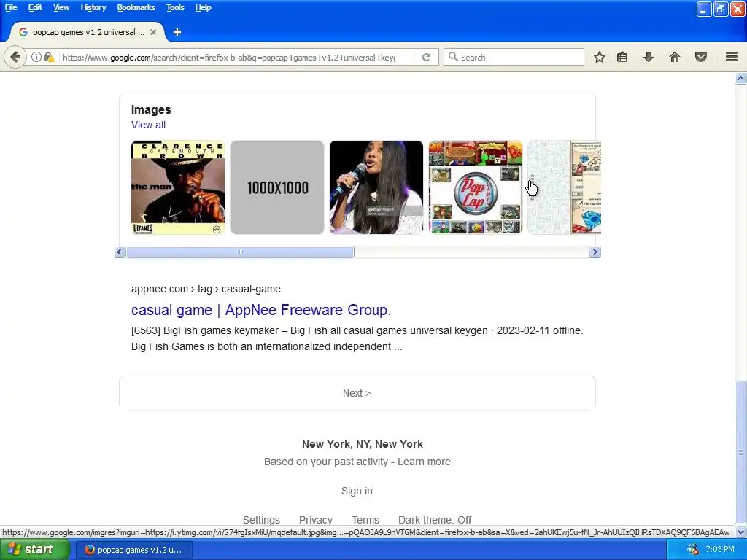This screenshot has height=560, width=747.
Task: Open Clarence Gatemouth Brown album thumbnail
Action: (178, 187)
